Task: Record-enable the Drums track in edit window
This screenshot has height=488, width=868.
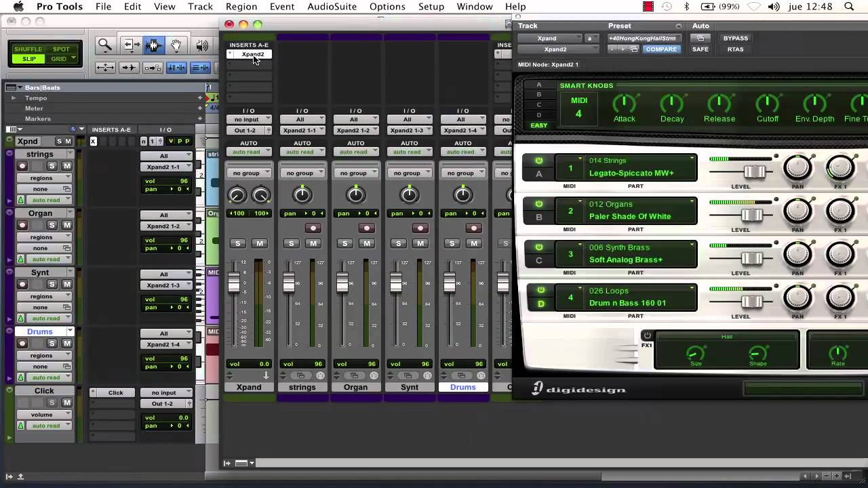Action: pyautogui.click(x=22, y=344)
